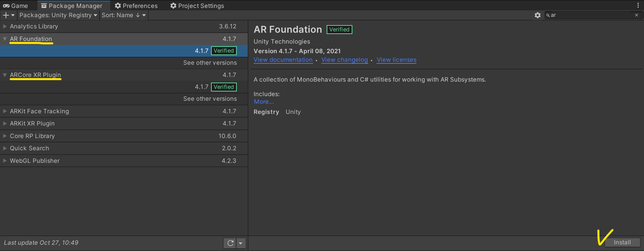
Task: Select the ARCore XR Plugin package name
Action: click(x=35, y=75)
